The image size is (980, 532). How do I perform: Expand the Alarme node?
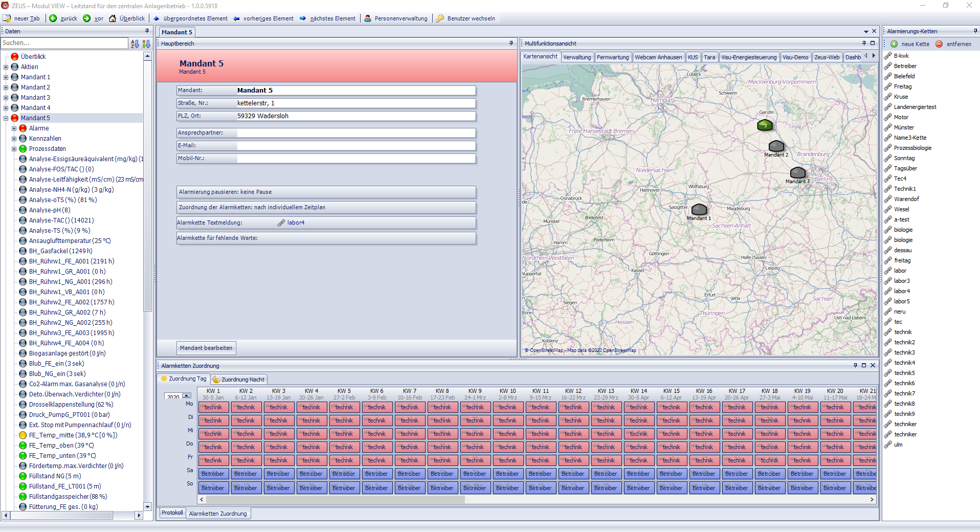(x=14, y=128)
